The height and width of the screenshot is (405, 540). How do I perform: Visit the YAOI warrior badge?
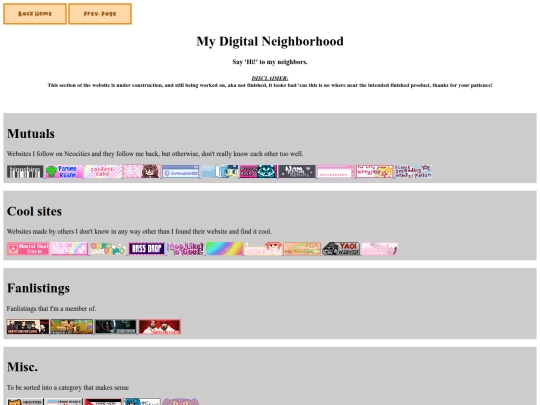click(341, 249)
